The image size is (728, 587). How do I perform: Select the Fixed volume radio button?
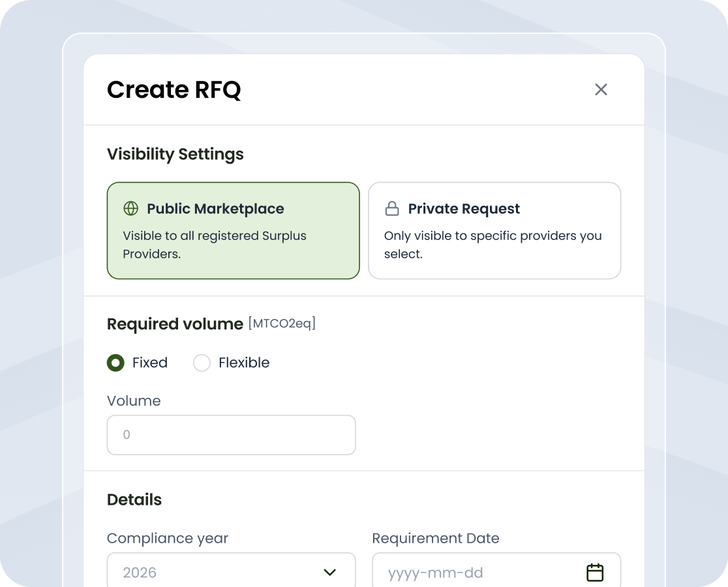pyautogui.click(x=115, y=363)
